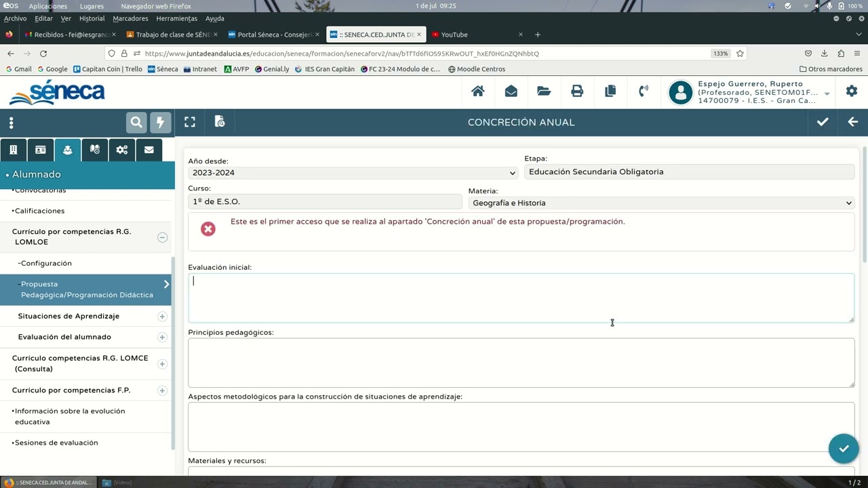This screenshot has height=488, width=868.
Task: Click the phone contact icon
Action: tap(644, 91)
